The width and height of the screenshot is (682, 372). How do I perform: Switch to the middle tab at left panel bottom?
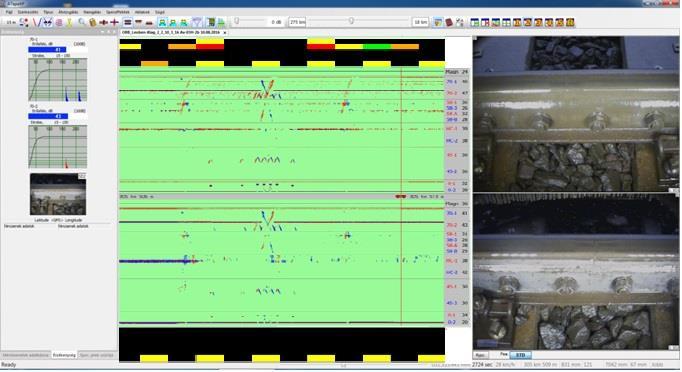click(x=64, y=355)
